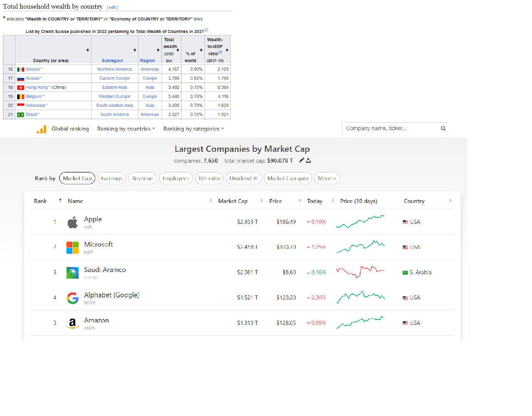Sort by Wealth-to-GDP ratio column arrows

(x=227, y=50)
